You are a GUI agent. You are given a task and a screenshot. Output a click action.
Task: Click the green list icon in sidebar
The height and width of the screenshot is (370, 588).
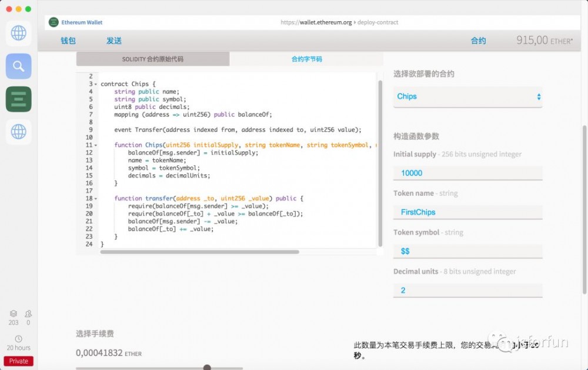tap(18, 99)
